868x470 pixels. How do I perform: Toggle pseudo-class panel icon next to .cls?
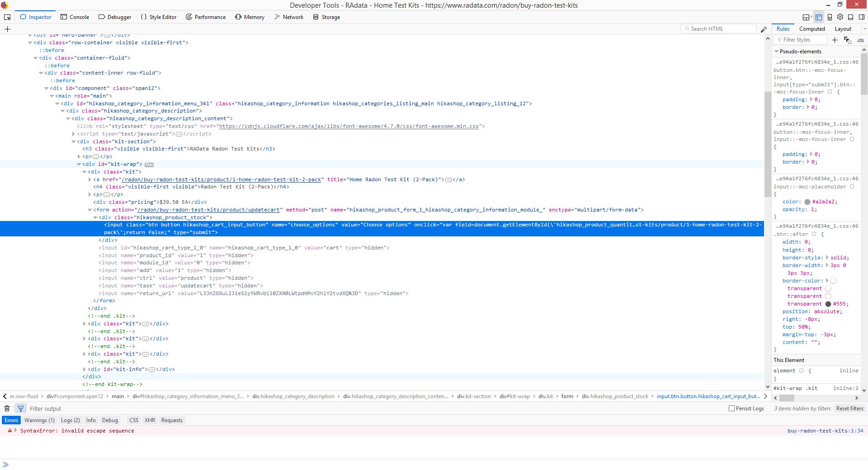(847, 40)
